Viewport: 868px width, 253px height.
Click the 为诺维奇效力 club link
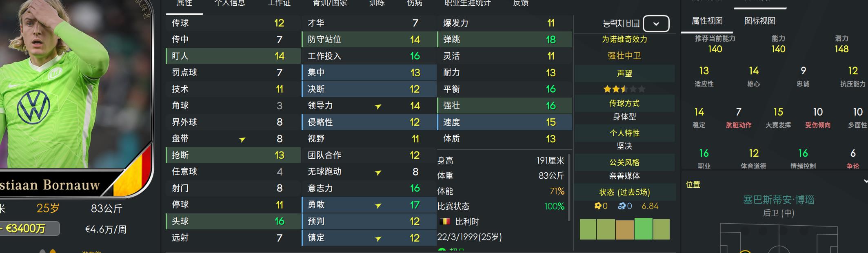coord(624,39)
